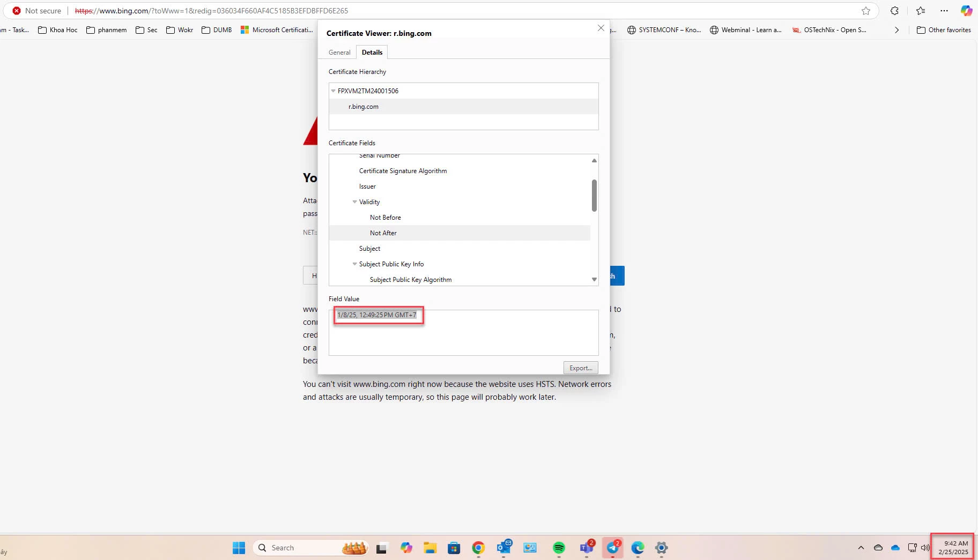Select the Issuer field
Screen dimensions: 978x560
(x=460, y=186)
